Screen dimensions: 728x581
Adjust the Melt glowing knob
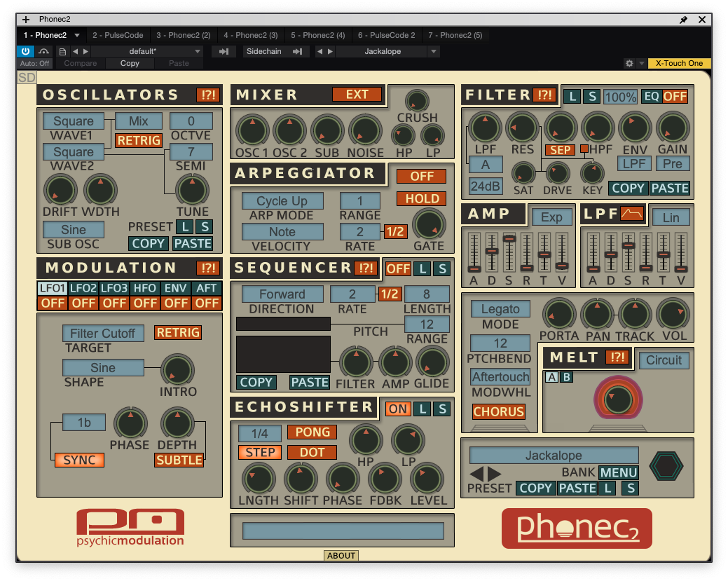[618, 399]
